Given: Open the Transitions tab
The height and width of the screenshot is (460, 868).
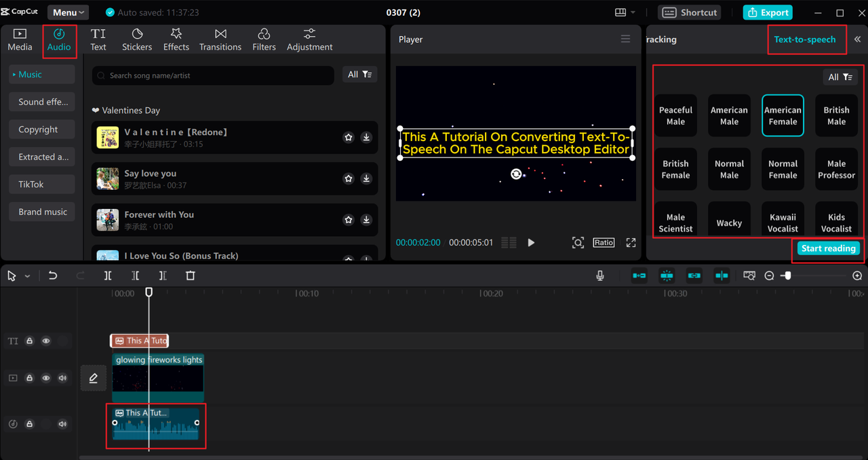Looking at the screenshot, I should (220, 40).
